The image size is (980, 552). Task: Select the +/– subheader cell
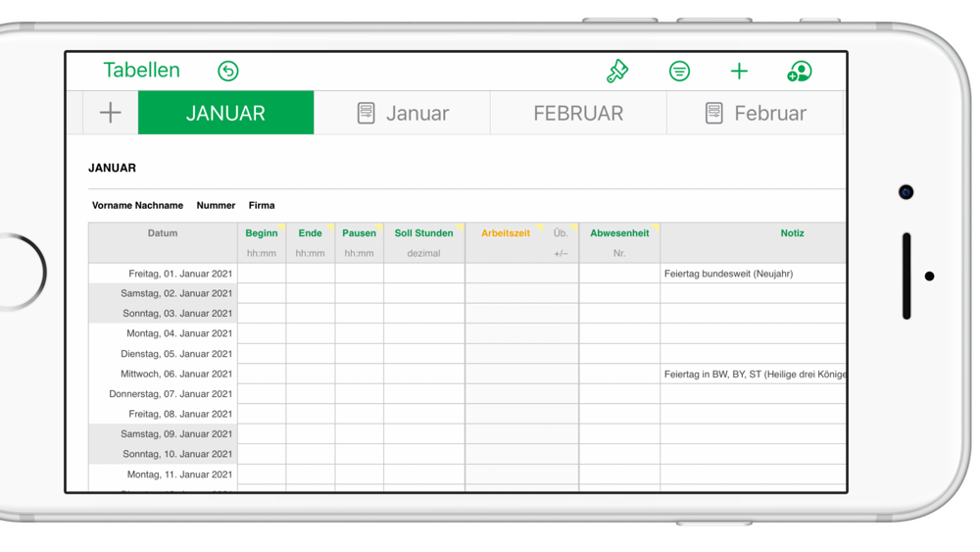click(561, 253)
